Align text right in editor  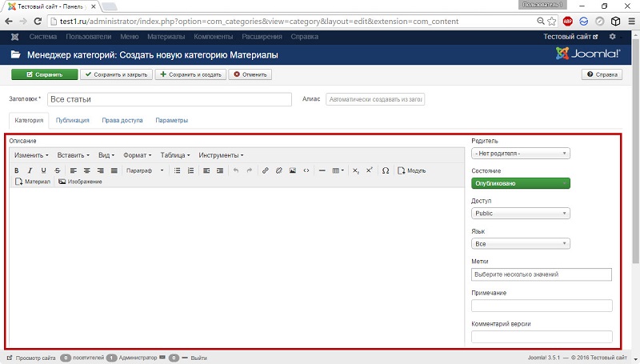[x=101, y=170]
